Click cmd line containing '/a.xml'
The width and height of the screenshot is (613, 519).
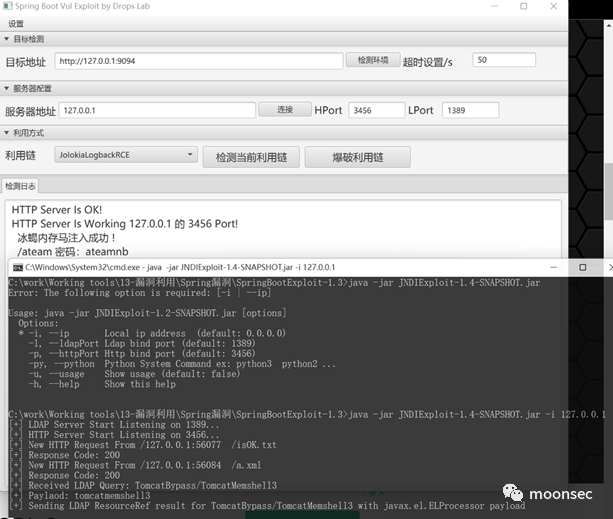pyautogui.click(x=135, y=465)
